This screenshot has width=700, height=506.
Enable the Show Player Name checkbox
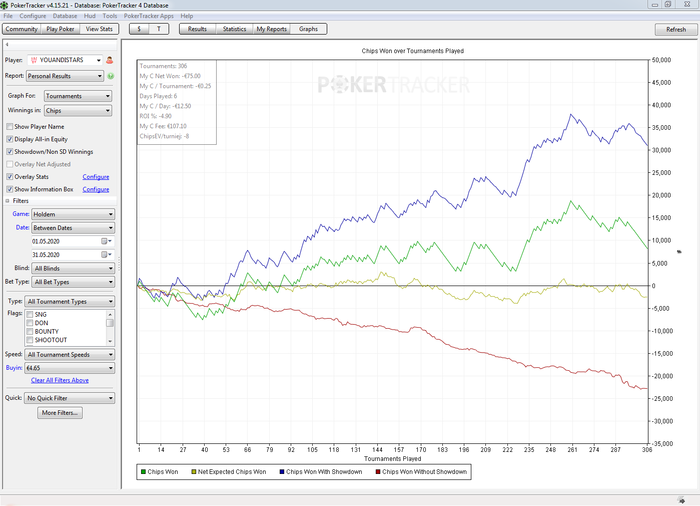pyautogui.click(x=10, y=127)
